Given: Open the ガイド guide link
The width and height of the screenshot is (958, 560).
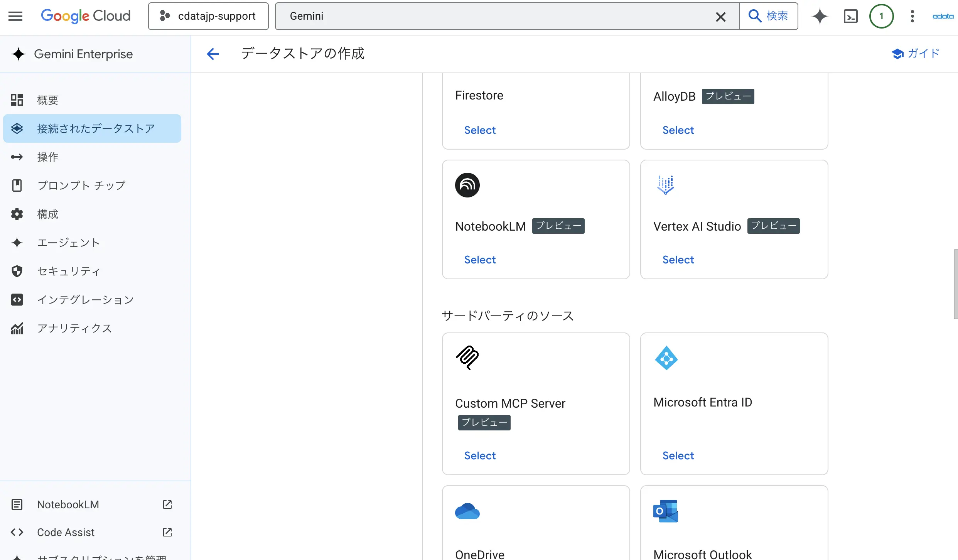Looking at the screenshot, I should point(915,53).
